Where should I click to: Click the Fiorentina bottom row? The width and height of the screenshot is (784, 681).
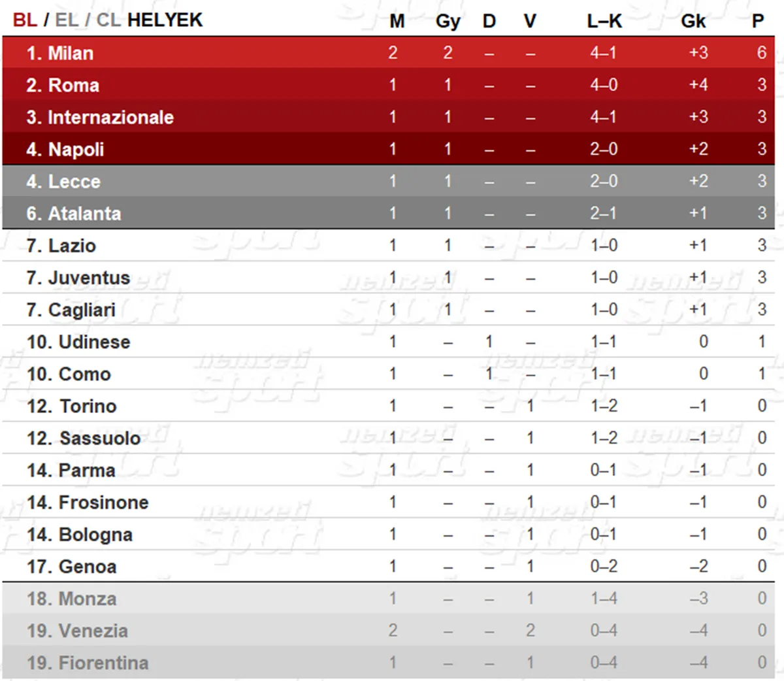point(388,663)
